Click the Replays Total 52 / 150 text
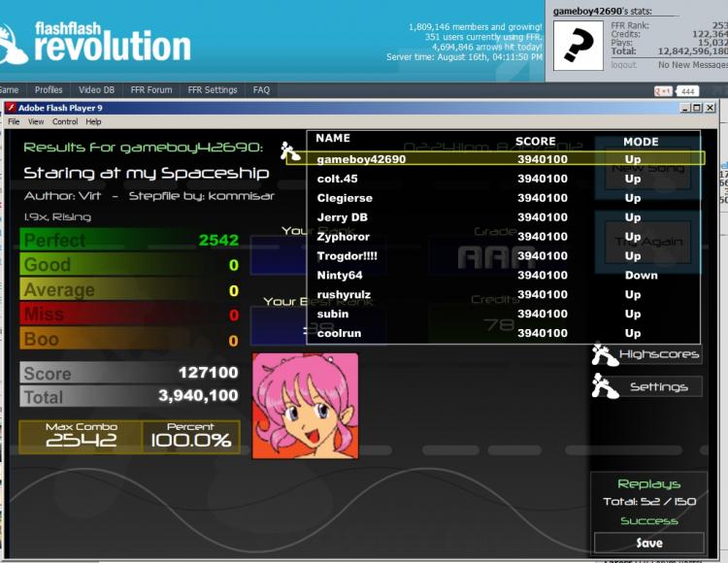Screen dimensions: 728x563 pyautogui.click(x=649, y=502)
